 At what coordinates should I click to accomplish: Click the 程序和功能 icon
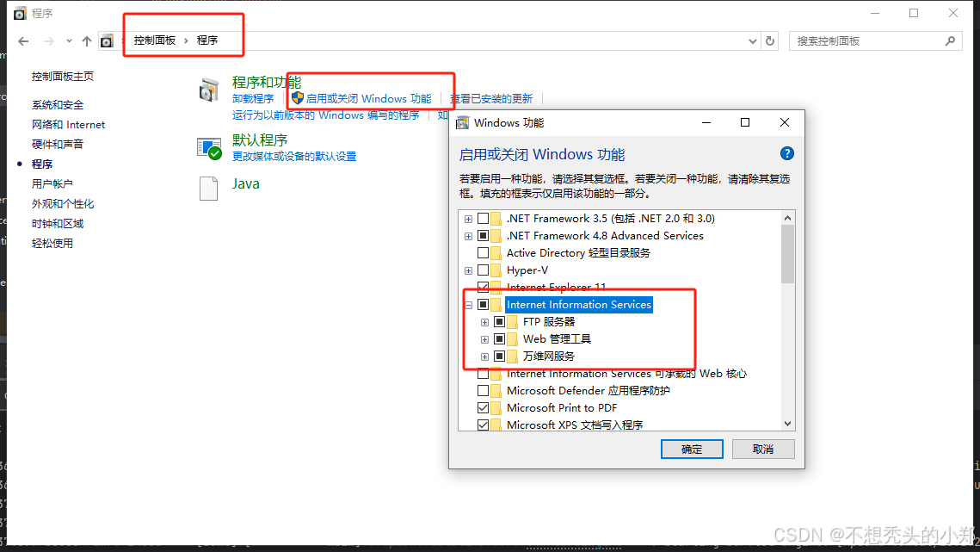[x=209, y=90]
